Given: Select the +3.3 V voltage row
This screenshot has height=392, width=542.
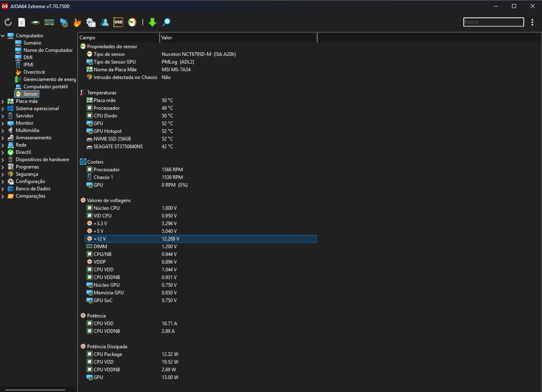Looking at the screenshot, I should [x=201, y=224].
